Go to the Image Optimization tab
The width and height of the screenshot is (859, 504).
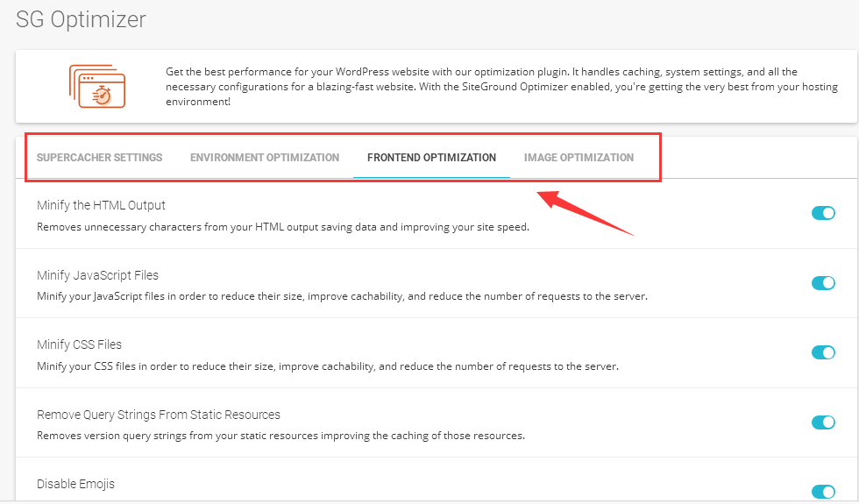pos(579,158)
